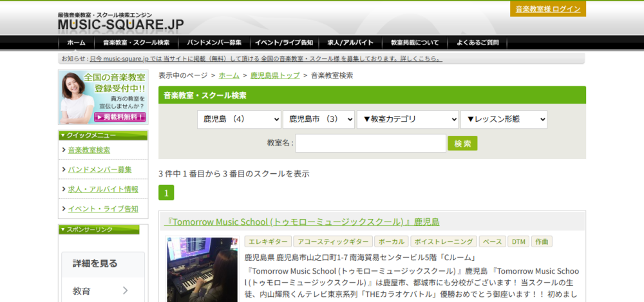Expand the 教育 sponsor item chevron

click(x=126, y=291)
